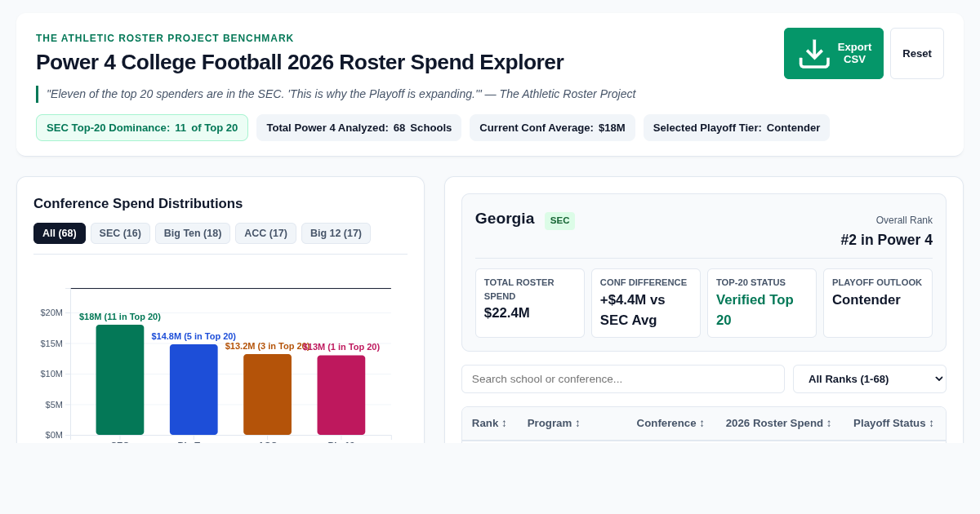The width and height of the screenshot is (980, 514).
Task: Click the magenta Big 12 bar
Action: (x=341, y=395)
